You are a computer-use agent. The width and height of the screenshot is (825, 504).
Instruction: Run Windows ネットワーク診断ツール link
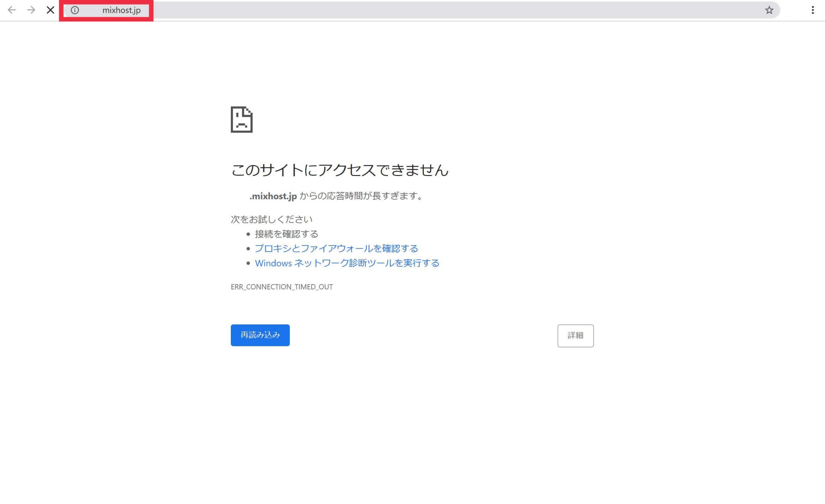[x=347, y=263]
